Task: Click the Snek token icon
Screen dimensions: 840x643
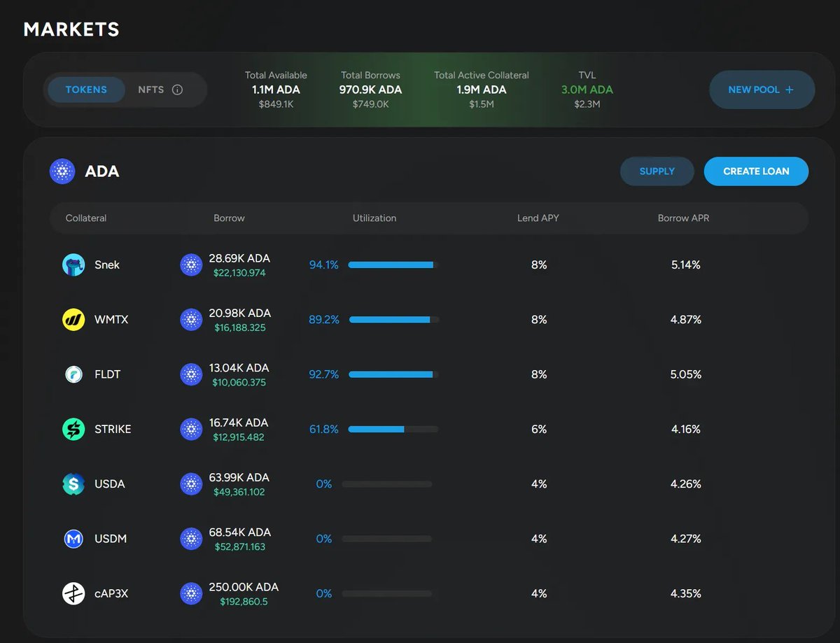Action: coord(73,264)
